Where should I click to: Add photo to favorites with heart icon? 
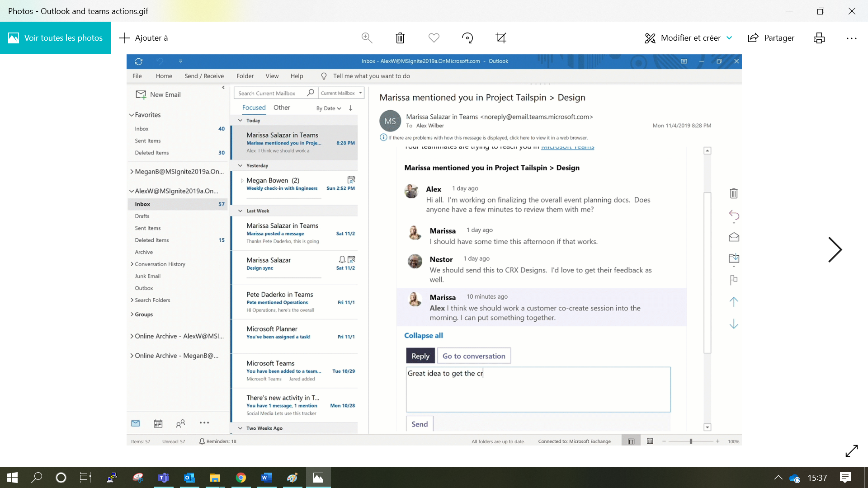point(434,38)
